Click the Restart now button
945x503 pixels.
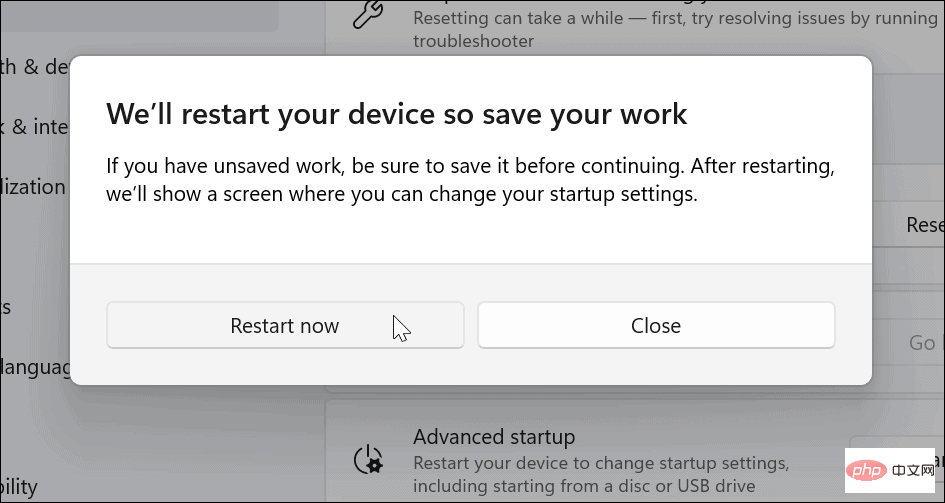pyautogui.click(x=285, y=325)
